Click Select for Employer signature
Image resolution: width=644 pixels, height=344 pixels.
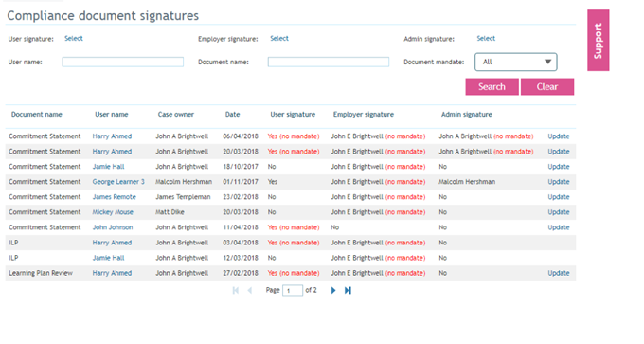pos(279,38)
